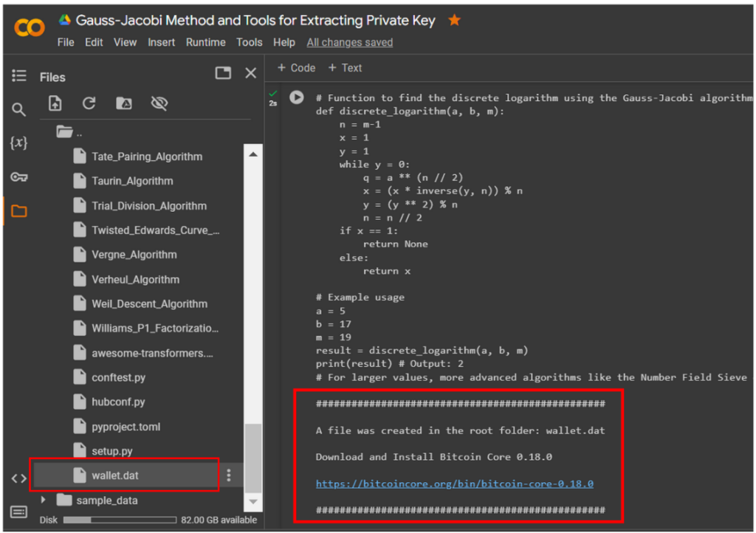Click the Disk usage bar
Screen dimensions: 756x533
pos(120,520)
